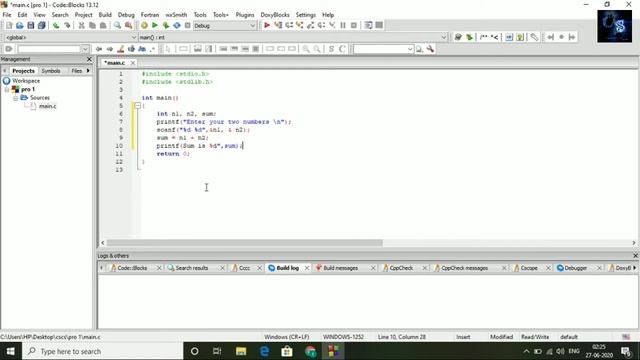Create a new file from the toolbar
The image size is (640, 360).
(x=9, y=25)
